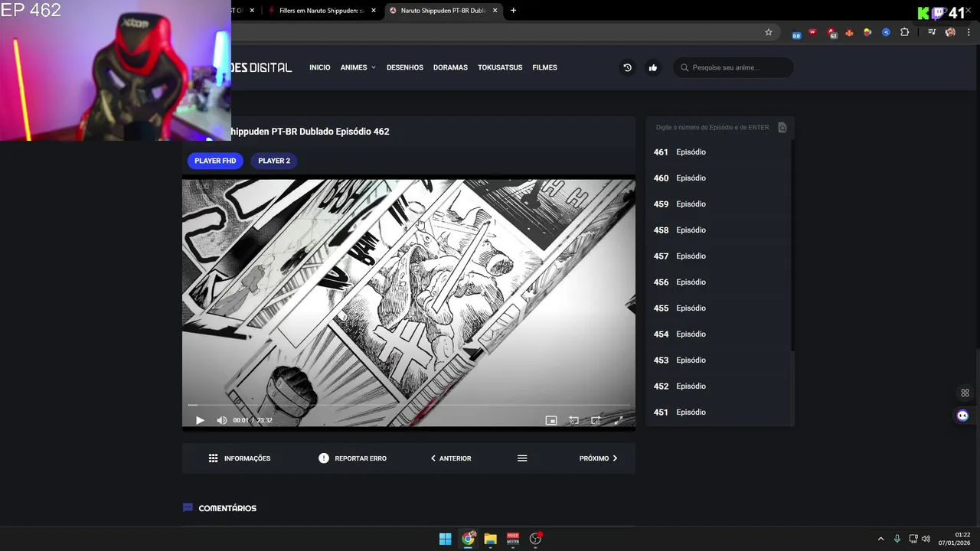This screenshot has width=980, height=551.
Task: Open a new browser tab
Action: click(513, 11)
